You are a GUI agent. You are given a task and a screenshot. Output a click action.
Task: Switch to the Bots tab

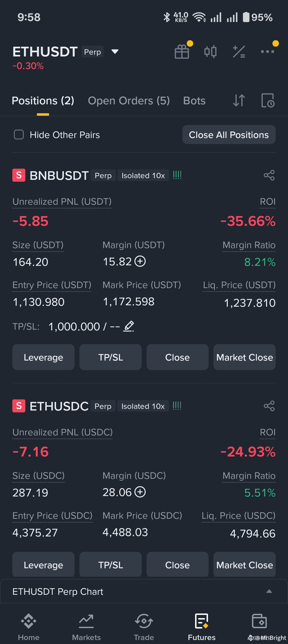point(194,101)
